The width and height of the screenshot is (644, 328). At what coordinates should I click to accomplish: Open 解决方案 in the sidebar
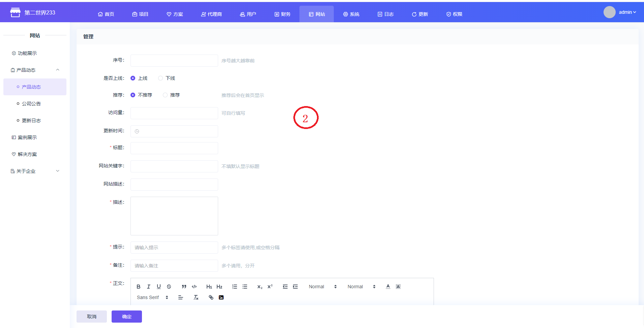click(35, 154)
